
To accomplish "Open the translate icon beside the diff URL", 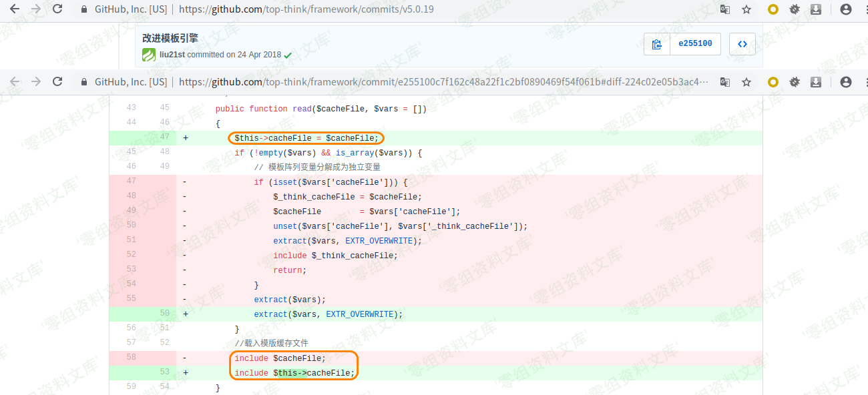I will pos(724,82).
